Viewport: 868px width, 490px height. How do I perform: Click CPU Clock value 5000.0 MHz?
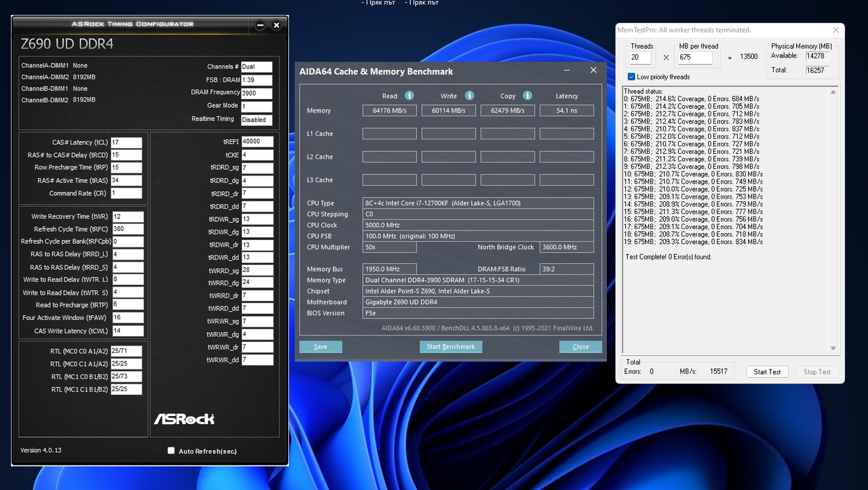point(478,225)
